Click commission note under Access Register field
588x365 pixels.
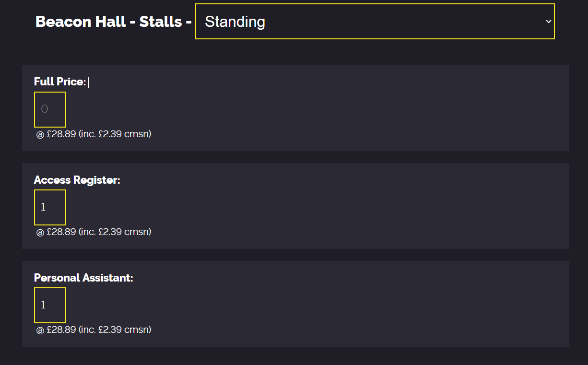(x=115, y=232)
